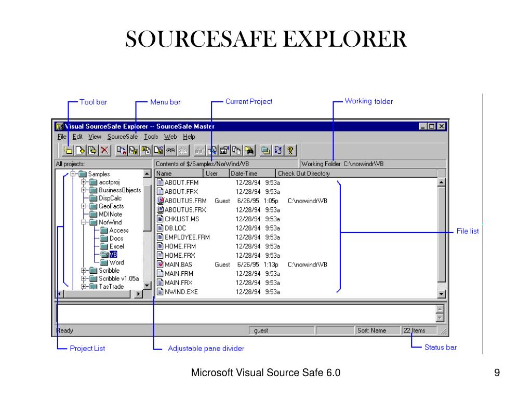Click the Check Out toolbar icon
Image resolution: width=532 pixels, height=399 pixels.
(x=134, y=150)
